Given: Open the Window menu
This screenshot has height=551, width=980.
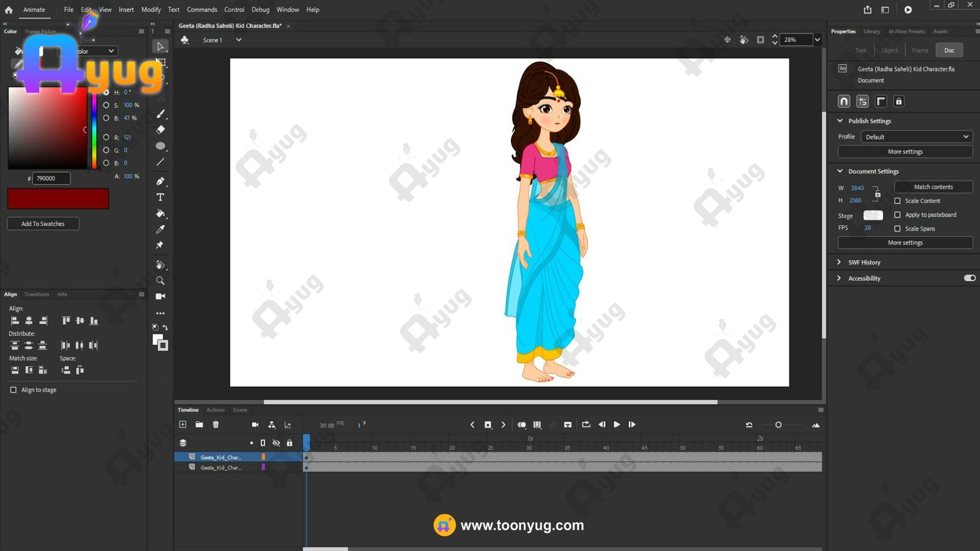Looking at the screenshot, I should click(x=288, y=10).
